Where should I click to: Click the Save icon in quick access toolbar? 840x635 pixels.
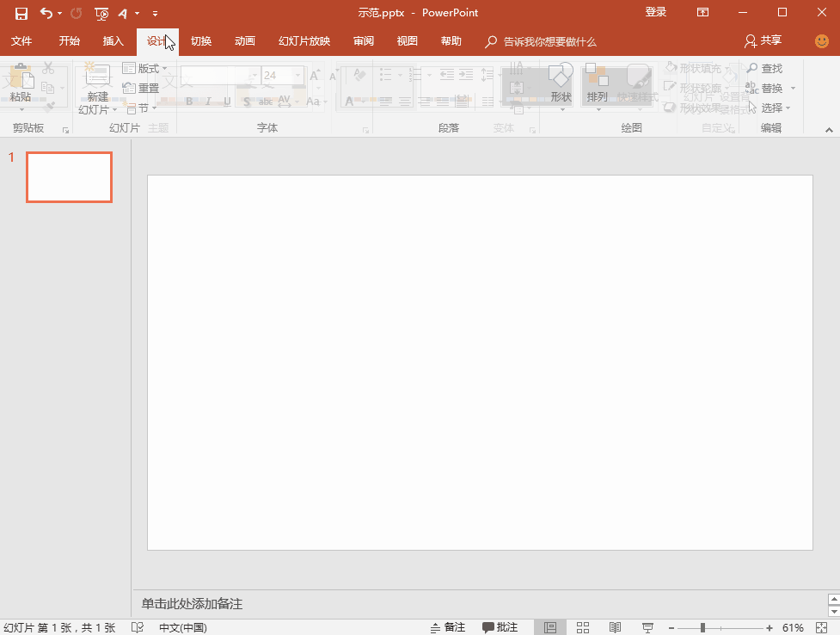21,13
